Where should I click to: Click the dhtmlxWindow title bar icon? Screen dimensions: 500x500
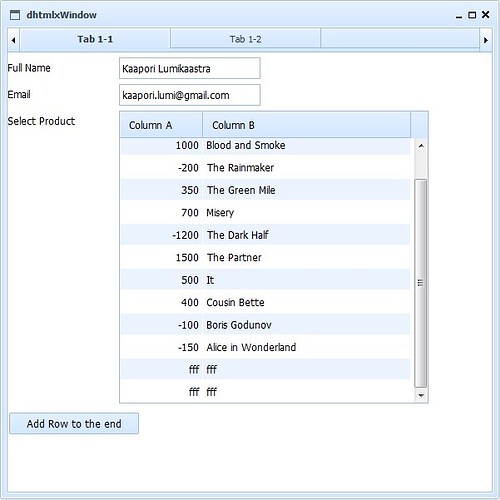(15, 15)
